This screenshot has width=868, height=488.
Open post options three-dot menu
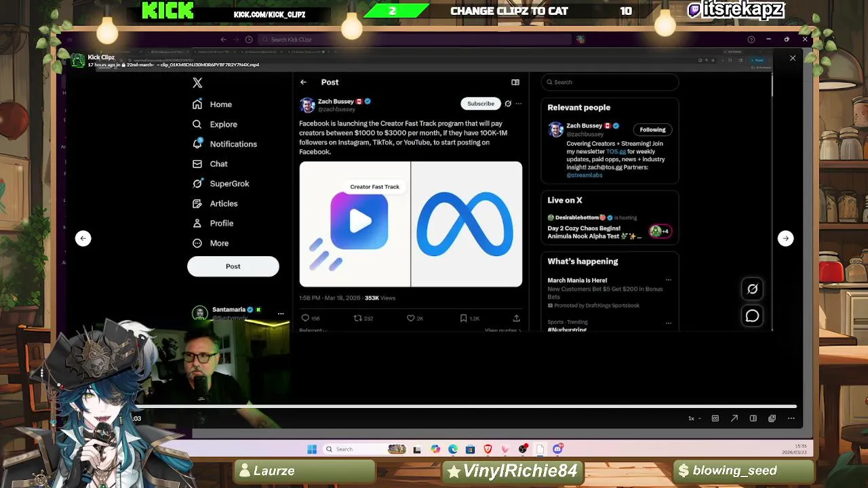pyautogui.click(x=519, y=104)
